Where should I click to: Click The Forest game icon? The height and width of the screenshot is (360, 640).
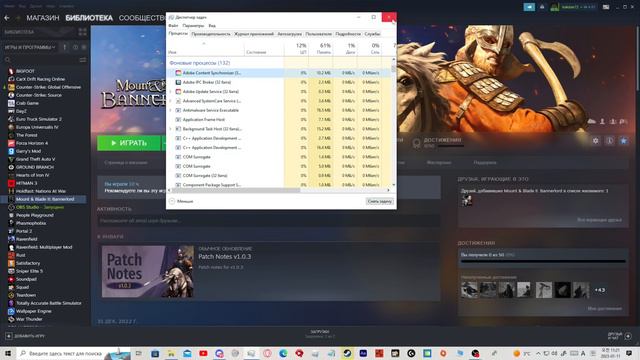click(11, 135)
